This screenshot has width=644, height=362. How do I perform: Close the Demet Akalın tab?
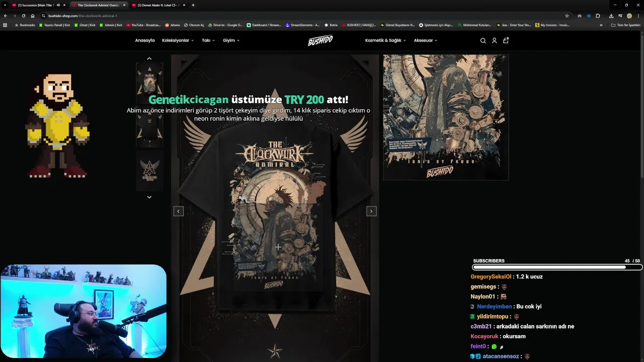pyautogui.click(x=184, y=5)
